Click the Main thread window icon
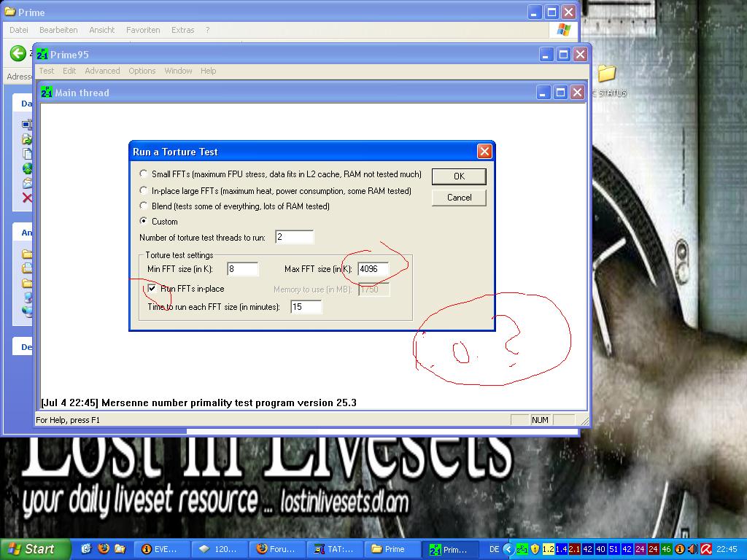The width and height of the screenshot is (747, 560). [46, 92]
